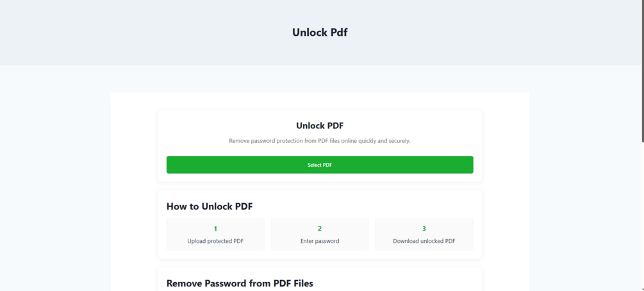The image size is (644, 291).
Task: Select the Upload protected PDF step label
Action: point(215,241)
